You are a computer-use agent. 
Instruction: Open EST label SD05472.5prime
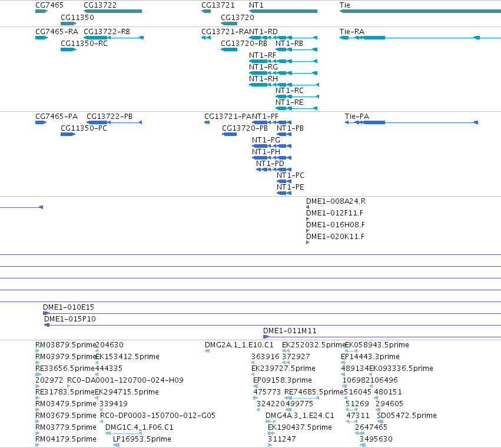click(x=407, y=416)
